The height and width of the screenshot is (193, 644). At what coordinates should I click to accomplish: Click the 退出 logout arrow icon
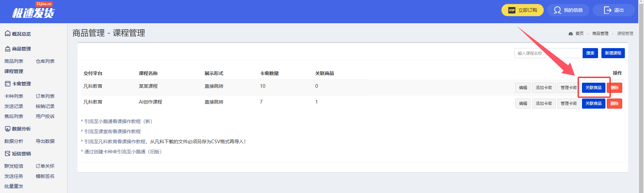[607, 10]
